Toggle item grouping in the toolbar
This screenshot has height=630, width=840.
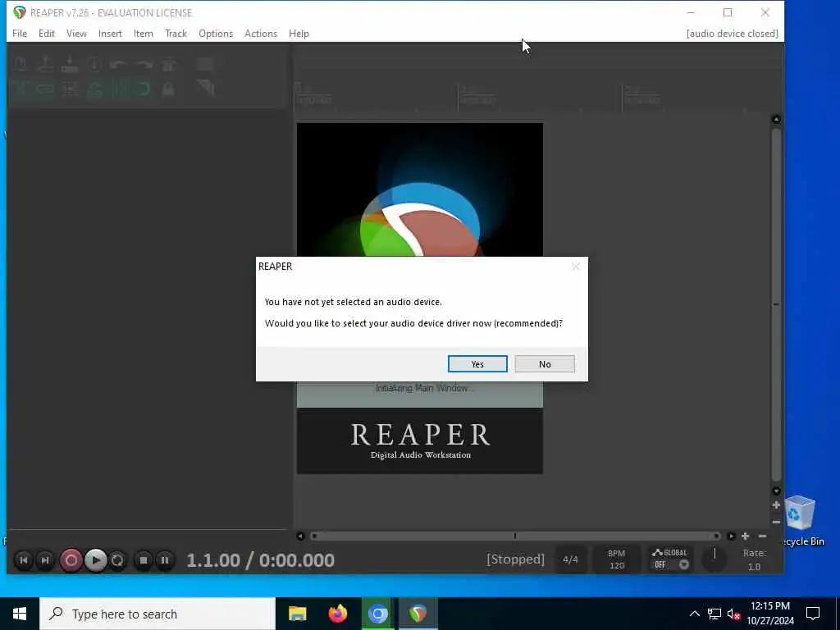click(46, 89)
